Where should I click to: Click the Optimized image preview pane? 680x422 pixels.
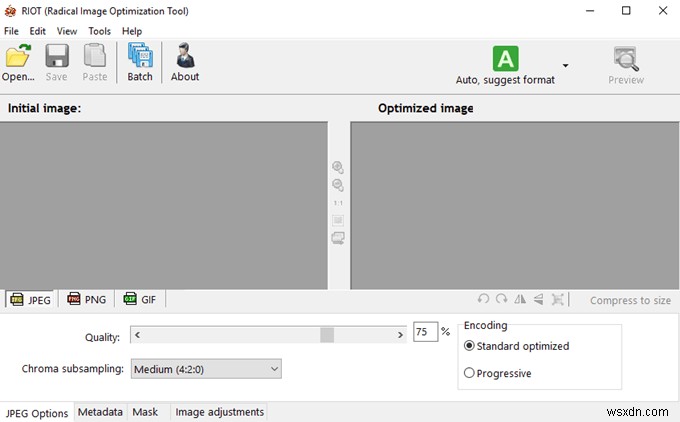(515, 205)
